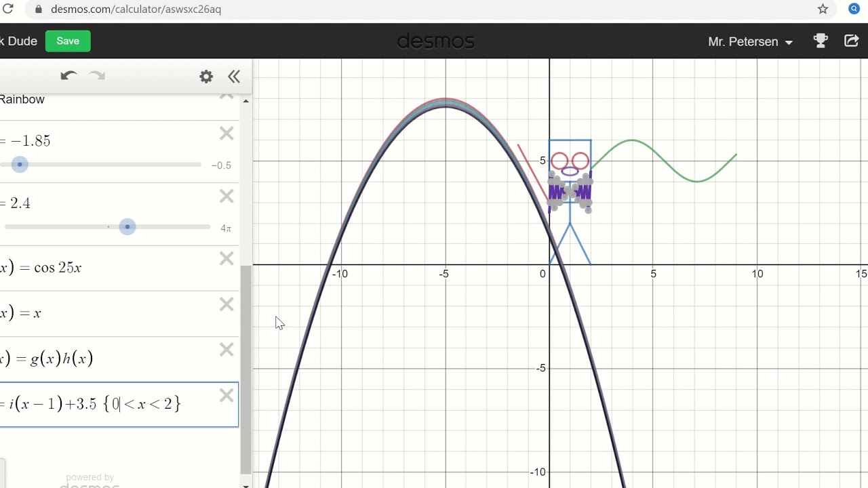Open the Mr. Petersen account dropdown

[x=750, y=42]
